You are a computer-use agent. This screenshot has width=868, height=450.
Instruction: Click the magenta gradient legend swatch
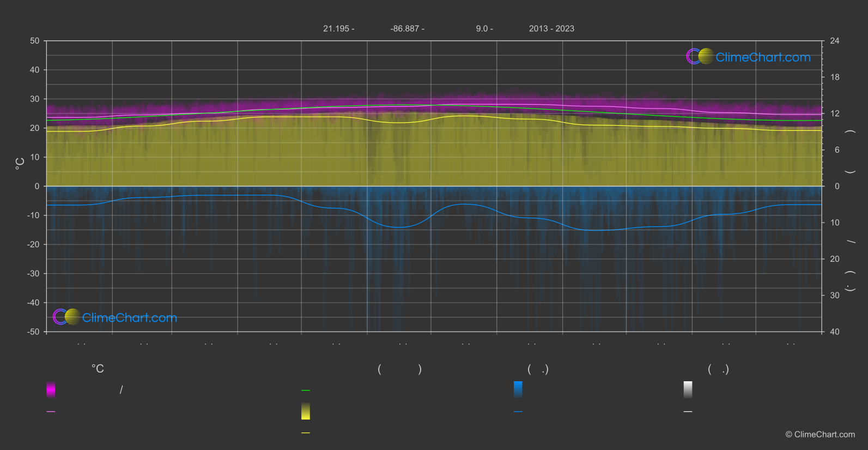(51, 389)
